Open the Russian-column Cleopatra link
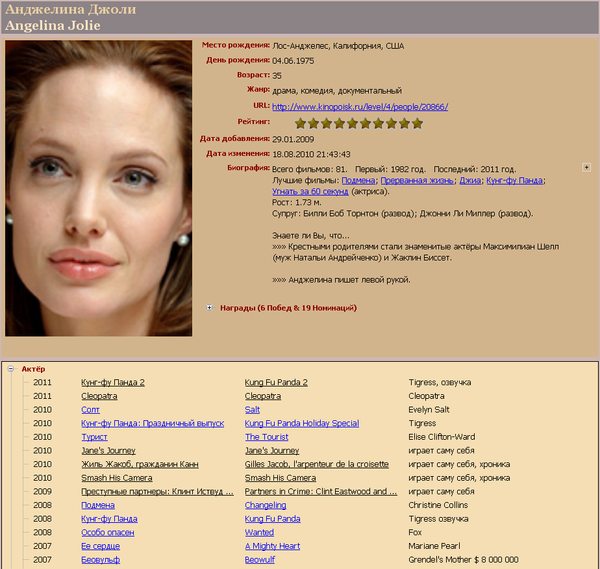This screenshot has width=600, height=569. 99,396
